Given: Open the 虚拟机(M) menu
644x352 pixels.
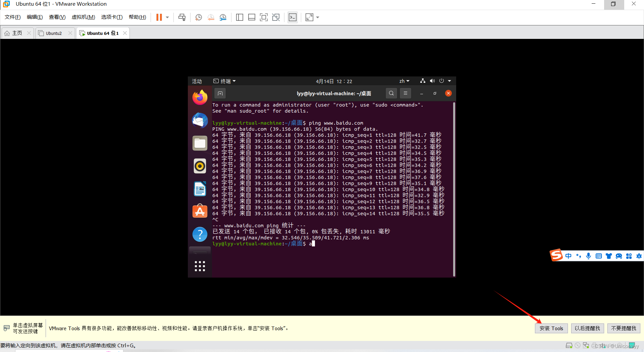Looking at the screenshot, I should click(84, 17).
